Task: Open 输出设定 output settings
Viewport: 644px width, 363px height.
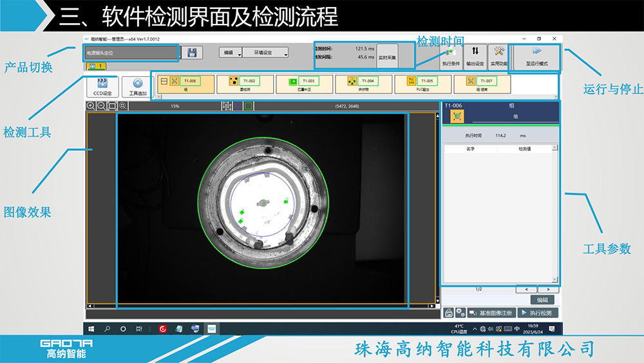Action: coord(475,57)
